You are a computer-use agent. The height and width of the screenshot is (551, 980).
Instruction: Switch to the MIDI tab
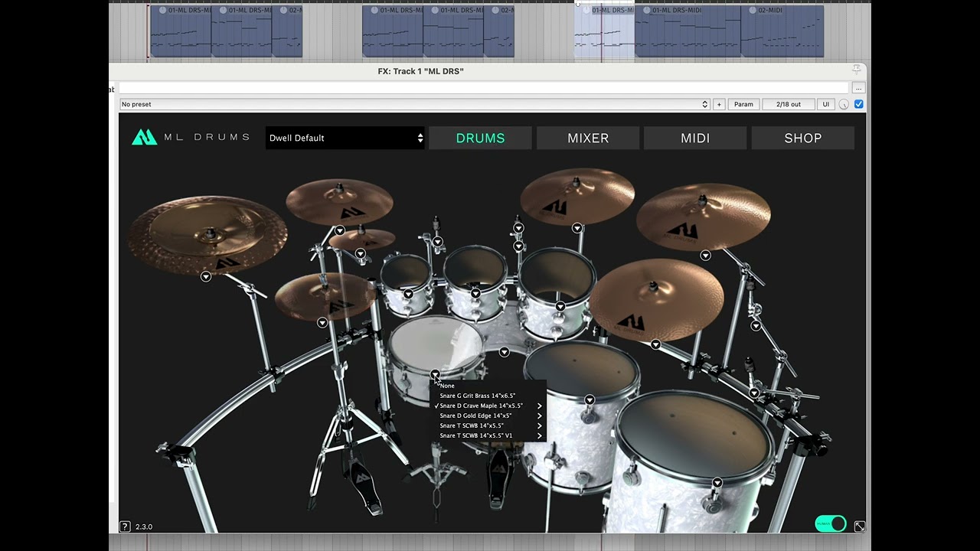(x=695, y=138)
